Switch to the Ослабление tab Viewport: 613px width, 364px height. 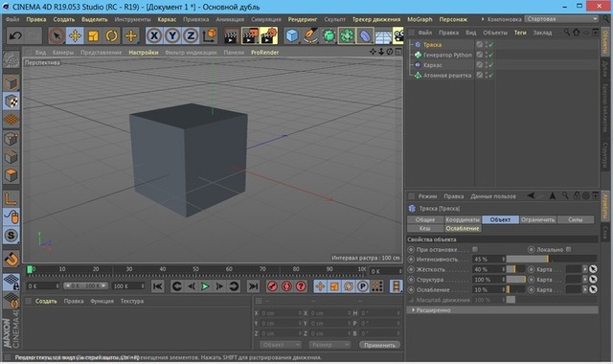[463, 228]
